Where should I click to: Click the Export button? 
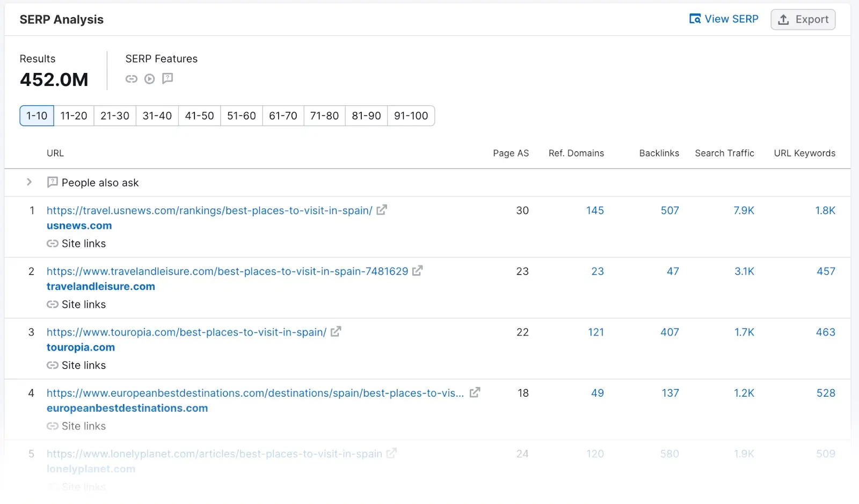pyautogui.click(x=803, y=19)
